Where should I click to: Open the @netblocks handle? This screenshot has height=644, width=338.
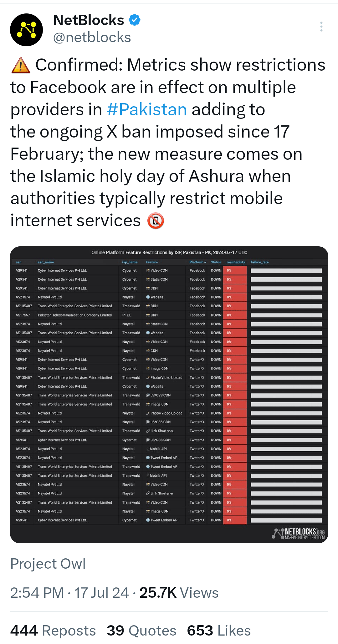click(92, 38)
